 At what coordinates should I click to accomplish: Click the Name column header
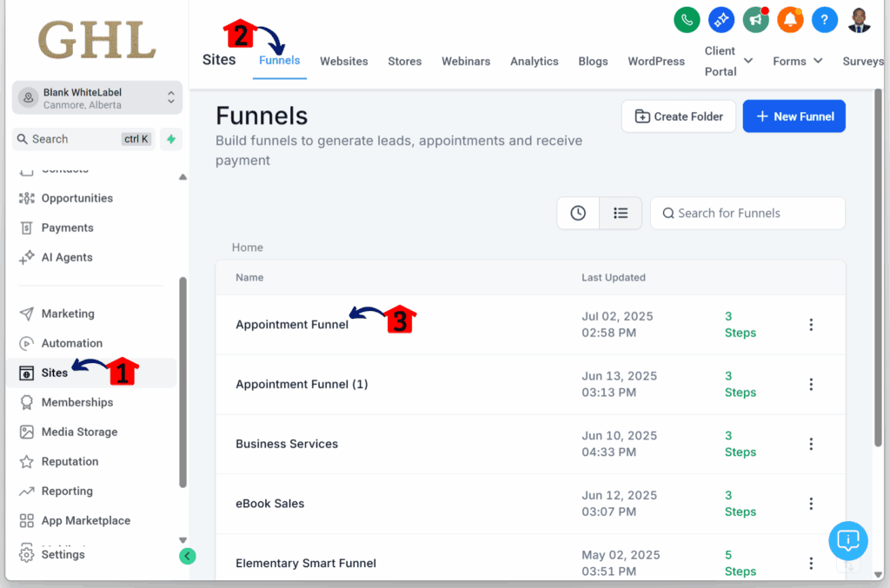(x=249, y=277)
